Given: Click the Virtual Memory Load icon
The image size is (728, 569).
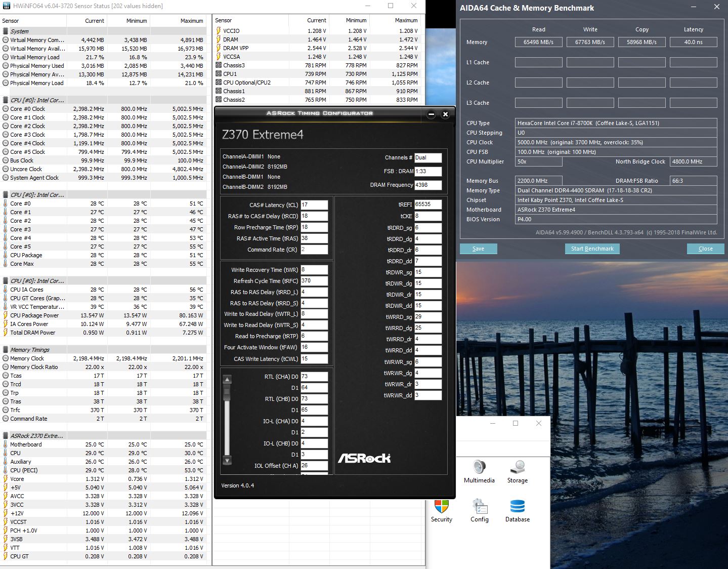Looking at the screenshot, I should point(6,57).
